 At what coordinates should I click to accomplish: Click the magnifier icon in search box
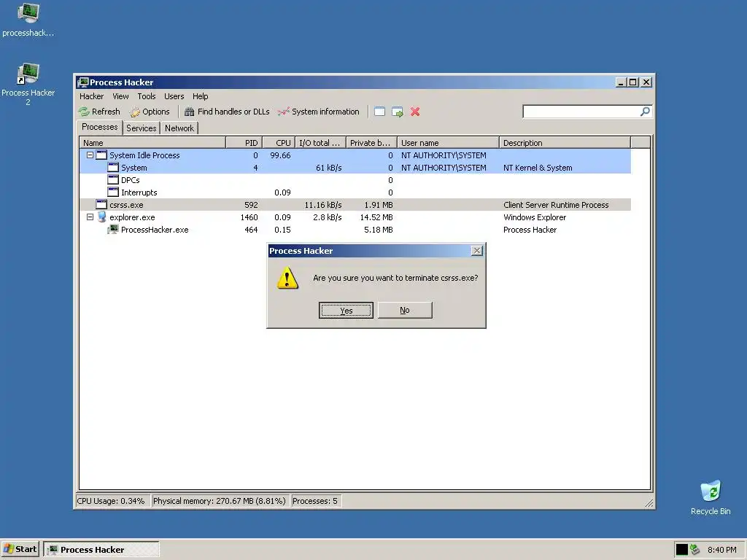pos(645,112)
